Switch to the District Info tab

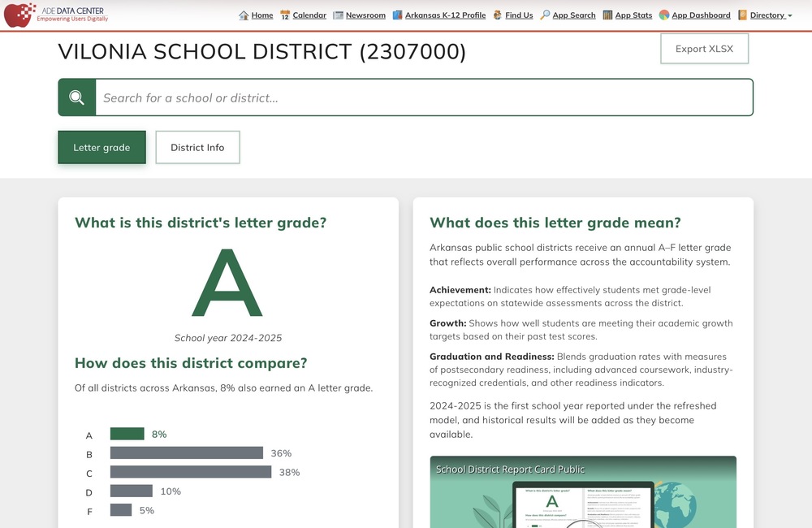point(197,147)
